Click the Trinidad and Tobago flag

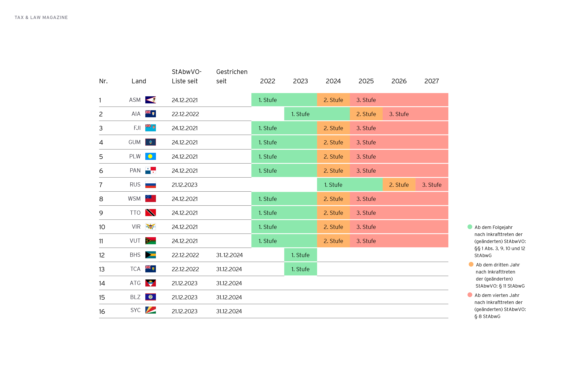tap(151, 213)
